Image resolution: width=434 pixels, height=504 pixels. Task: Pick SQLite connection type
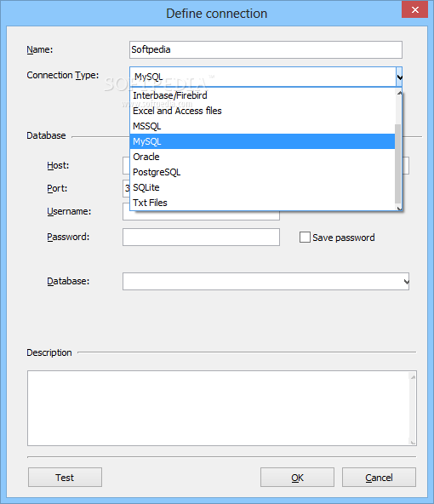pos(262,187)
